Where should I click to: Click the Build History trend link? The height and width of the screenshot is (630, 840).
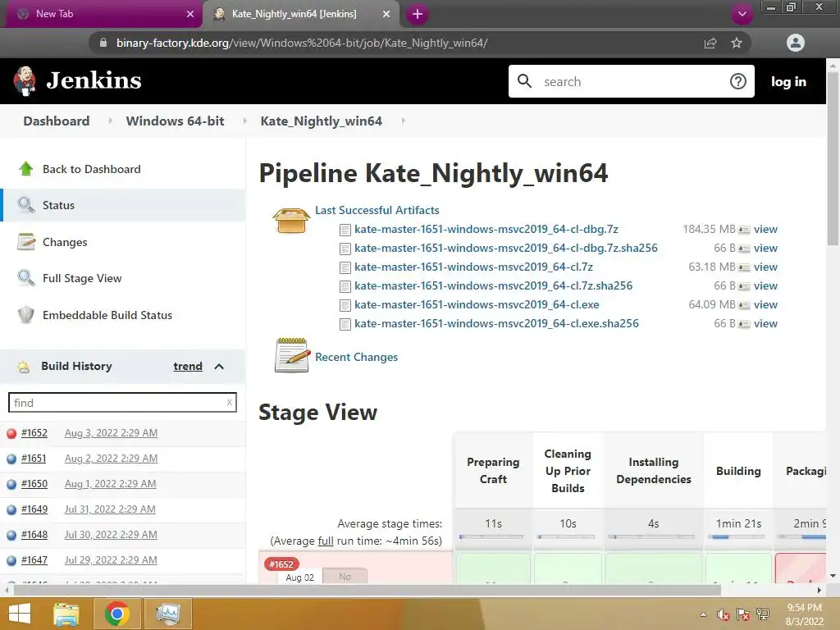tap(188, 366)
